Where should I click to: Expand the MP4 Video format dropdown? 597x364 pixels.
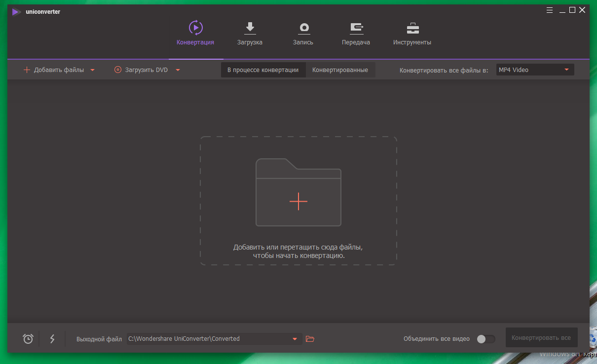(x=567, y=70)
